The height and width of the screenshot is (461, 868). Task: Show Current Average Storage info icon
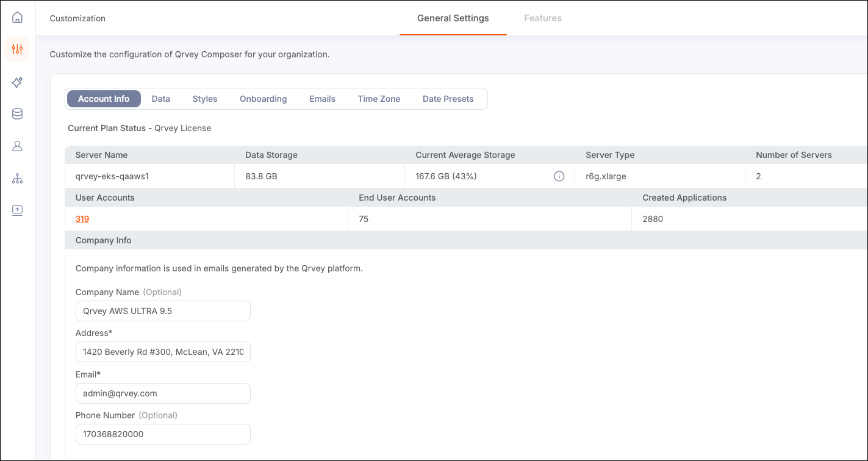(x=559, y=176)
